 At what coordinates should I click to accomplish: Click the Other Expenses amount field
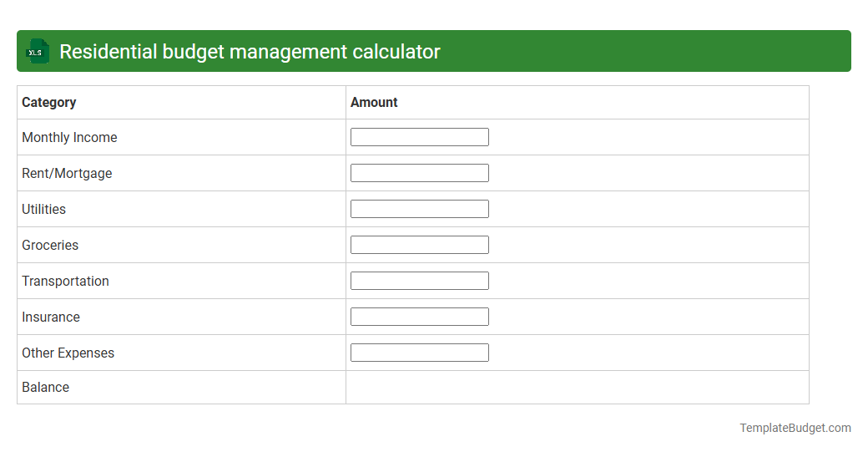point(420,353)
